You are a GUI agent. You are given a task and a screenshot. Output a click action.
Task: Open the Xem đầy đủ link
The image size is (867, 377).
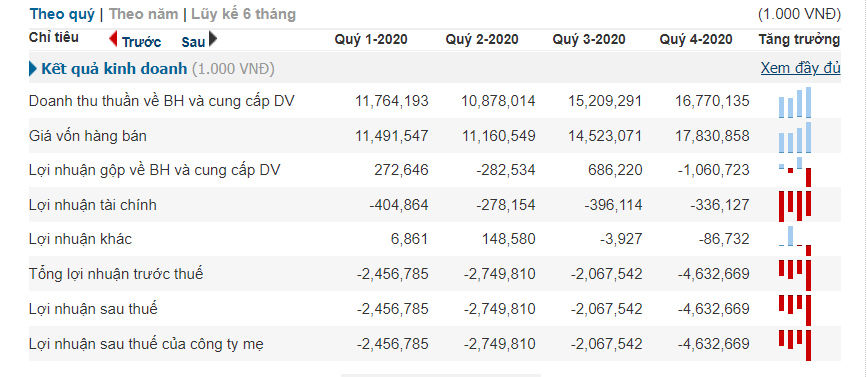coord(801,68)
